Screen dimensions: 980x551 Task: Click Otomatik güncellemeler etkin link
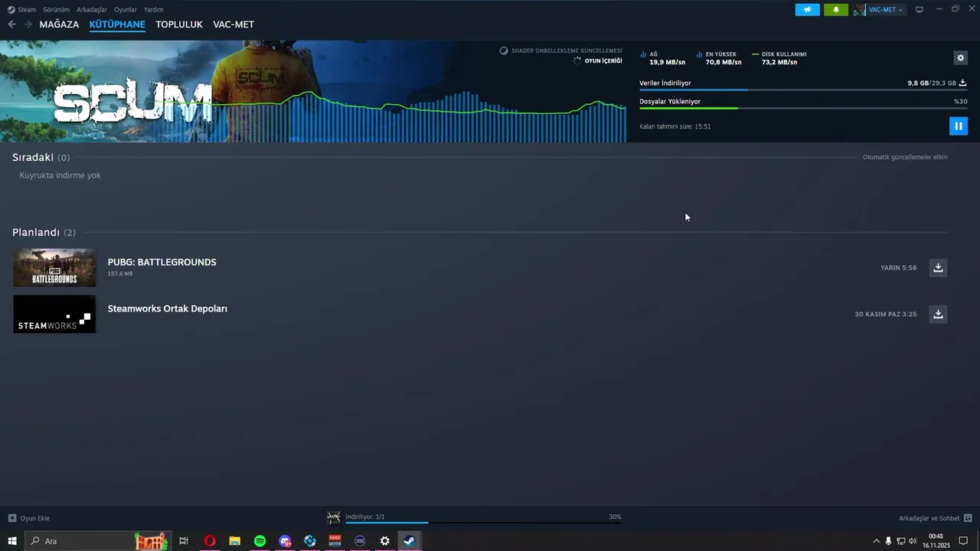[905, 157]
